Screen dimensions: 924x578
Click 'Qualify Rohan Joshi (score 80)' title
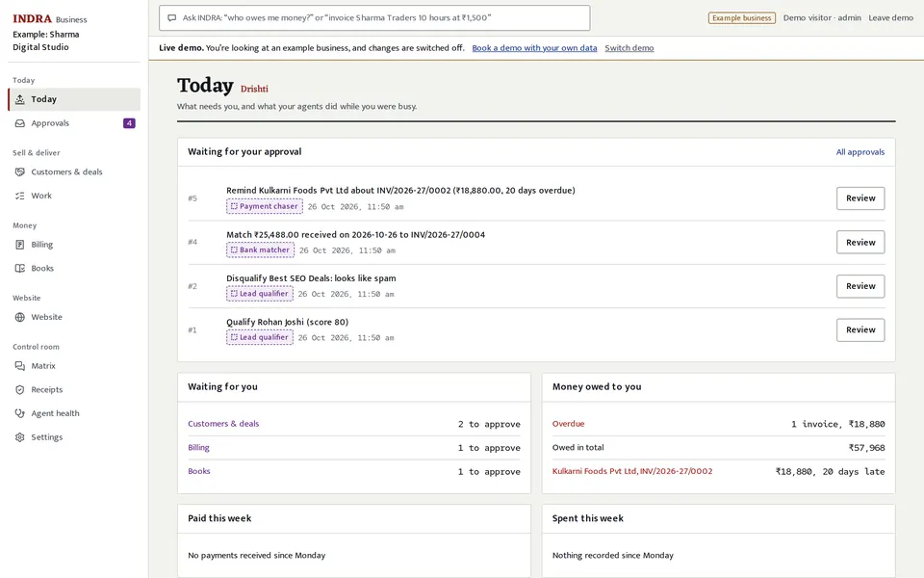coord(288,322)
